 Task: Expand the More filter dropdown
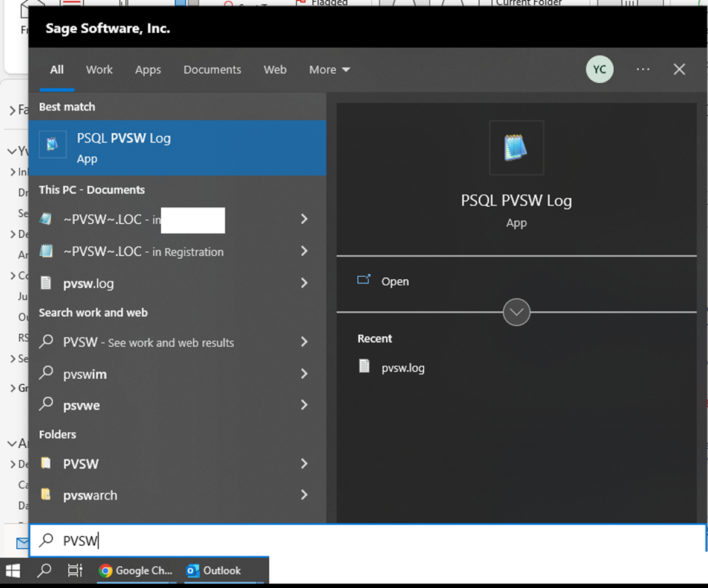coord(329,69)
